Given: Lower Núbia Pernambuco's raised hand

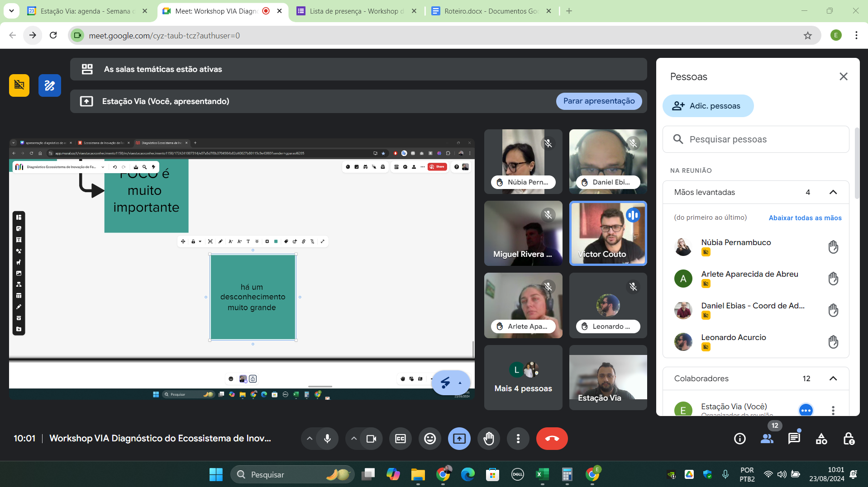Looking at the screenshot, I should pyautogui.click(x=833, y=247).
